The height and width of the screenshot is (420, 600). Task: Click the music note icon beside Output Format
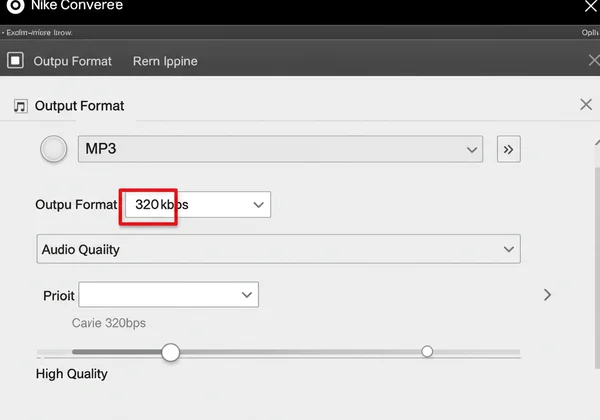tap(20, 106)
